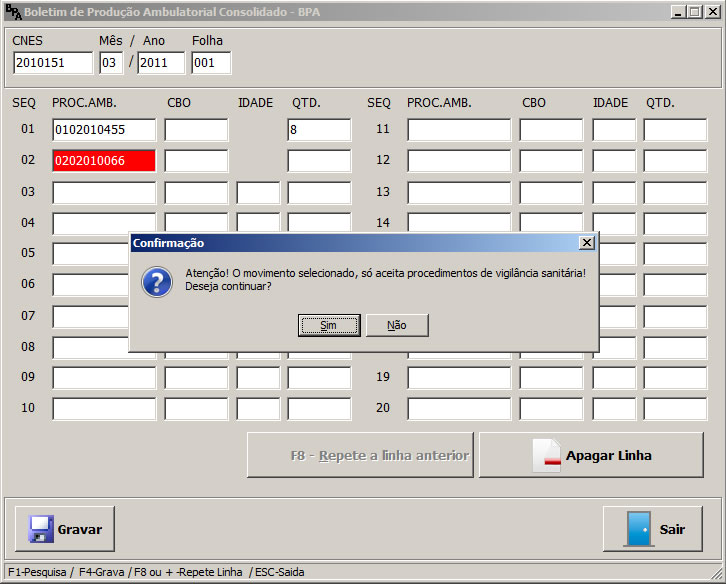Click the QTD. field containing 8
The width and height of the screenshot is (726, 584).
[x=318, y=129]
